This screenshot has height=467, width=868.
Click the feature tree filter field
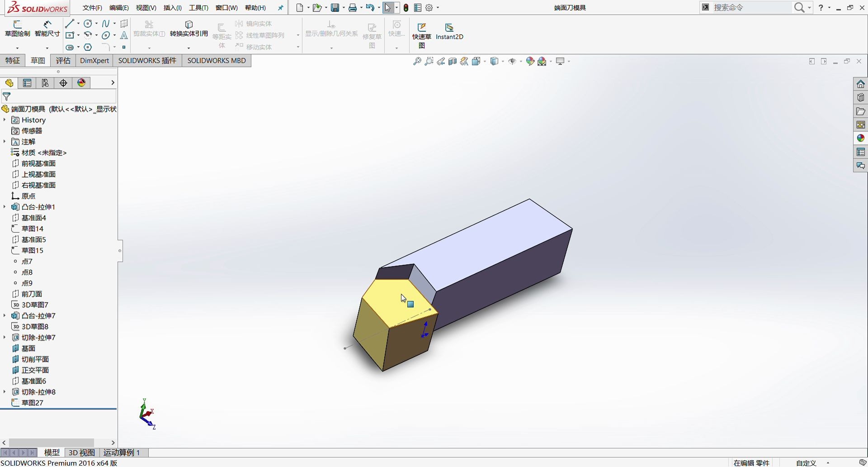(x=59, y=96)
